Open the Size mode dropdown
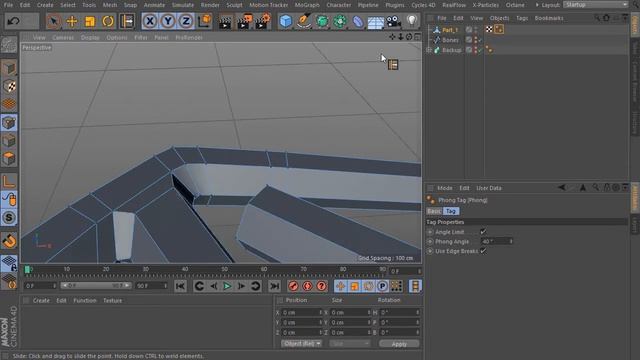This screenshot has width=640, height=360. (349, 344)
